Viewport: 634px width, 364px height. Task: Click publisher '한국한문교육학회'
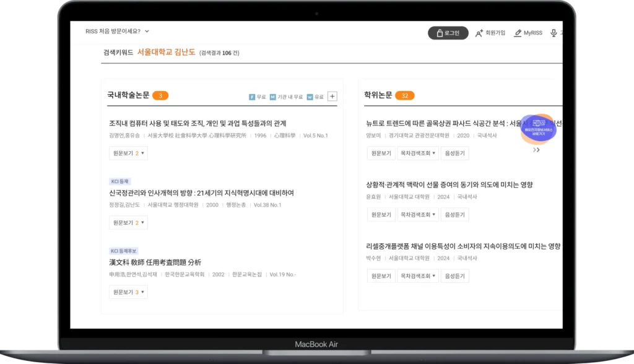pyautogui.click(x=185, y=275)
